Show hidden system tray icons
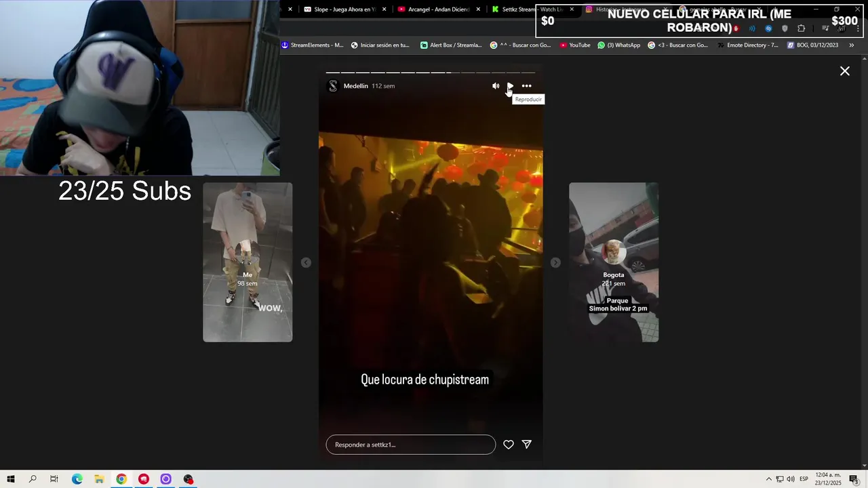 pyautogui.click(x=769, y=479)
